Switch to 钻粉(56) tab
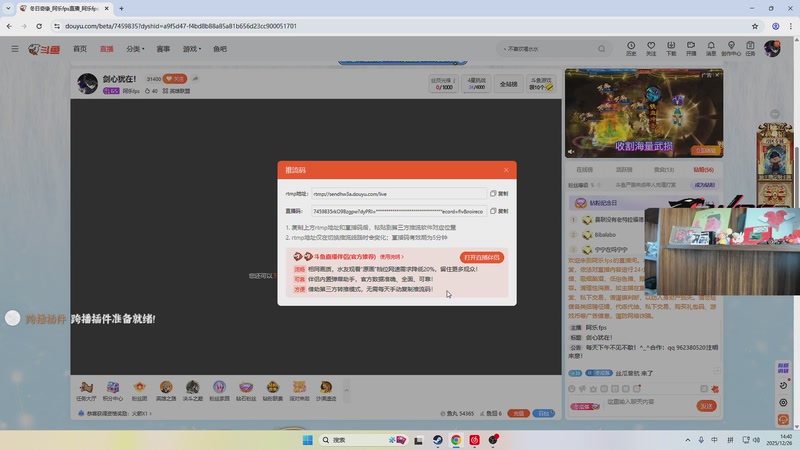This screenshot has height=450, width=800. click(704, 169)
